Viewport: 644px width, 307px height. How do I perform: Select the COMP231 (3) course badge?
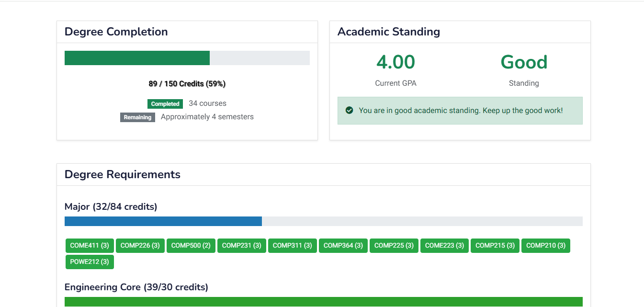[242, 246]
